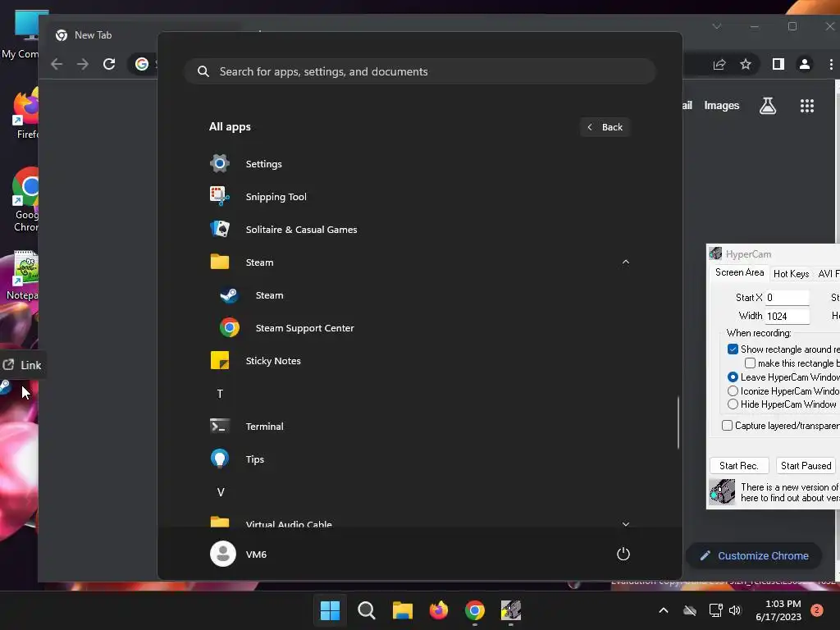The width and height of the screenshot is (840, 630).
Task: Open Solitaire & Casual Games
Action: 419,230
